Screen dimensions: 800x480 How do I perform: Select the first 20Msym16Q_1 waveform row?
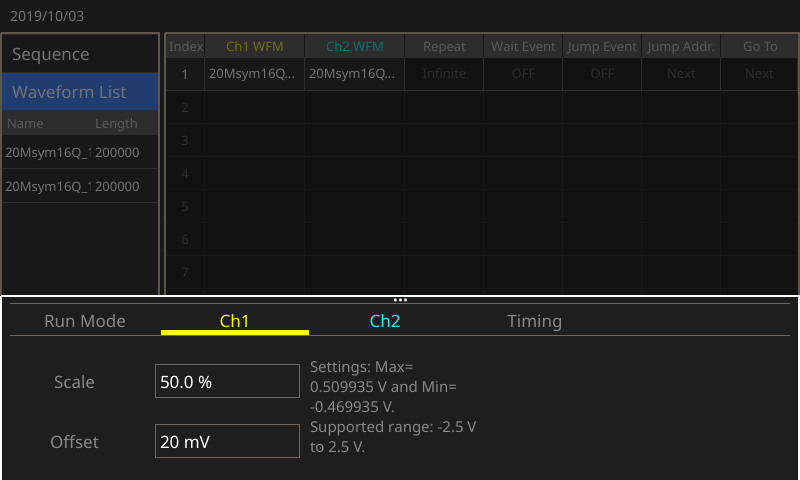[80, 152]
